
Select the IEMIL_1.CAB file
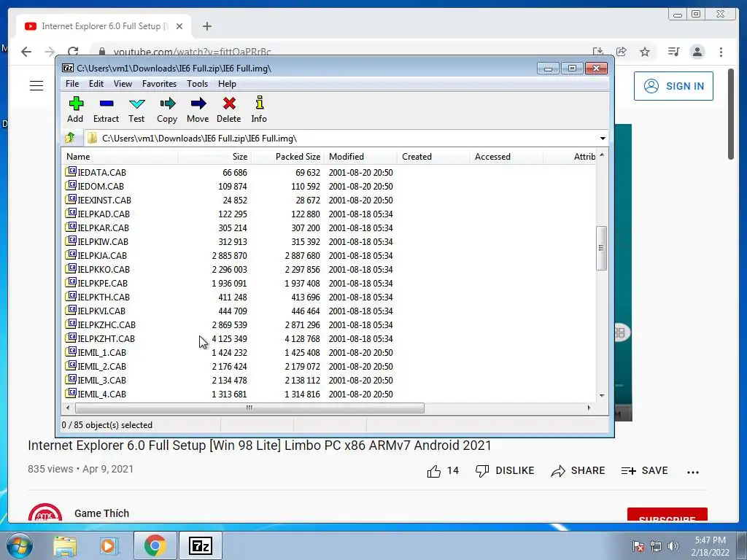click(x=96, y=352)
